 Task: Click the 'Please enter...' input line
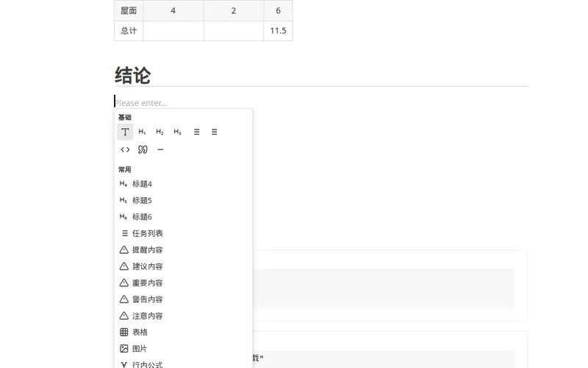320,102
